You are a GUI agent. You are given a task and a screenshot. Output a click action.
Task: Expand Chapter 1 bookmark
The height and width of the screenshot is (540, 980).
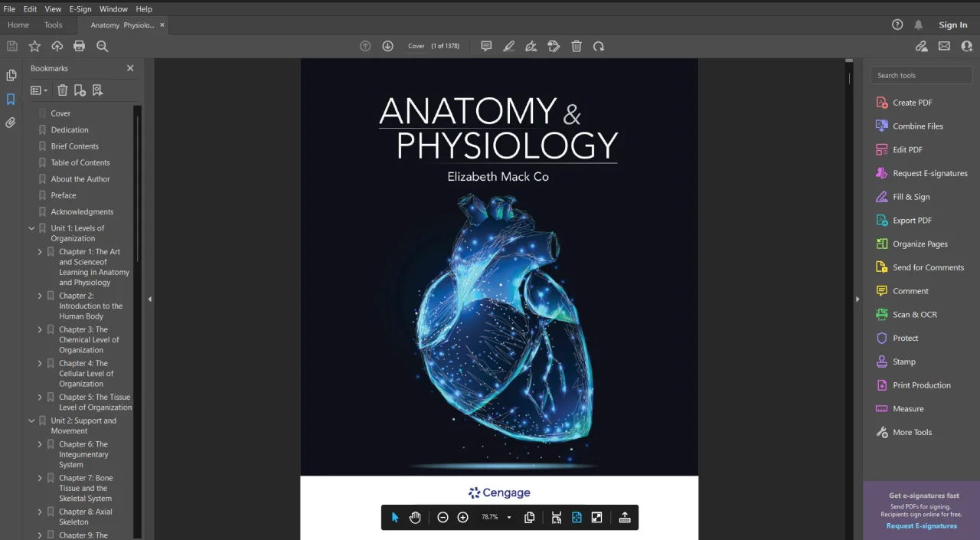(x=40, y=252)
